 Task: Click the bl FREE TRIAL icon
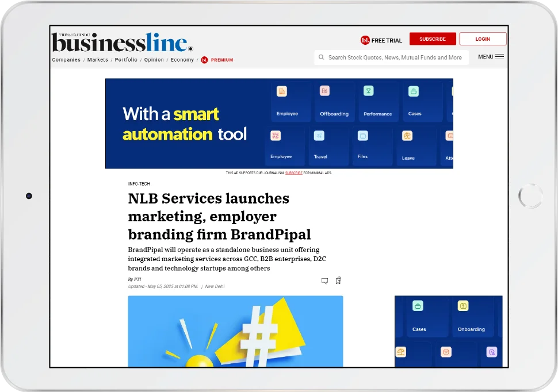[365, 40]
